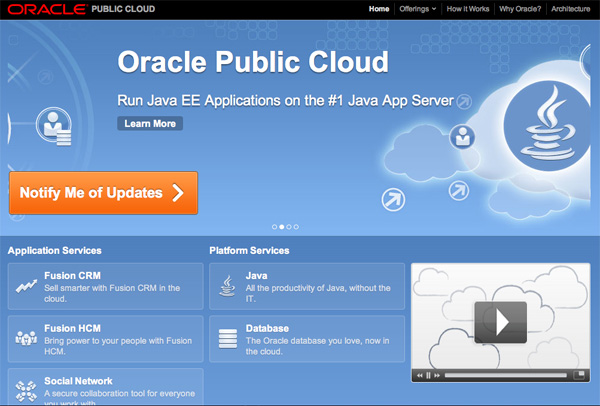
Task: Click user with database icon on left
Action: coord(54,126)
